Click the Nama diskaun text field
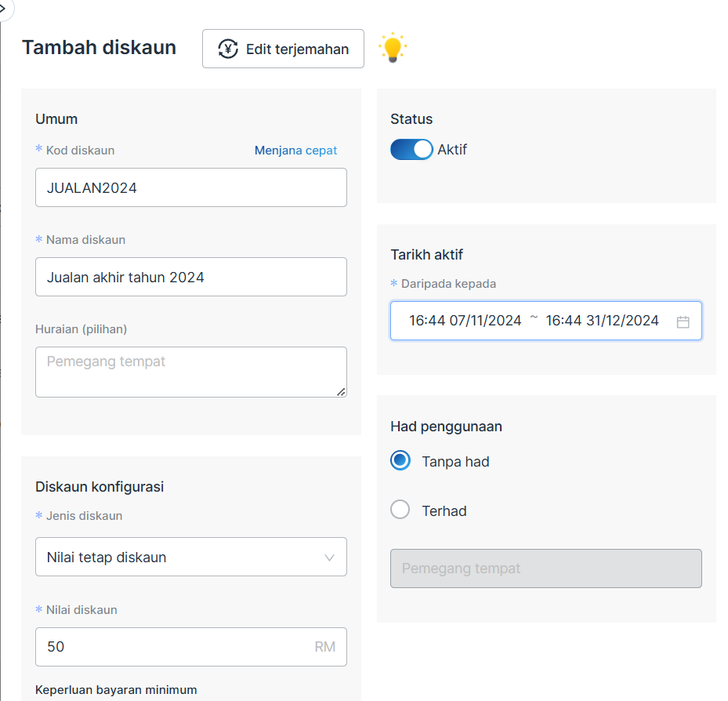728x701 pixels. [x=190, y=277]
